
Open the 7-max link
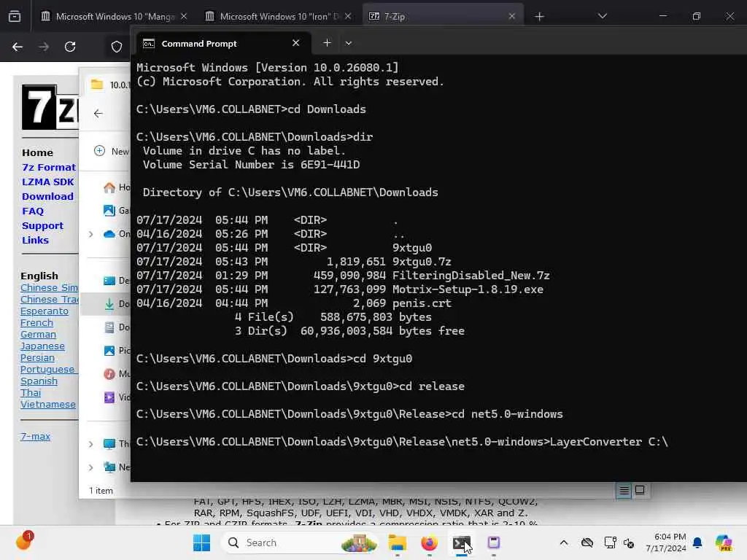click(35, 436)
